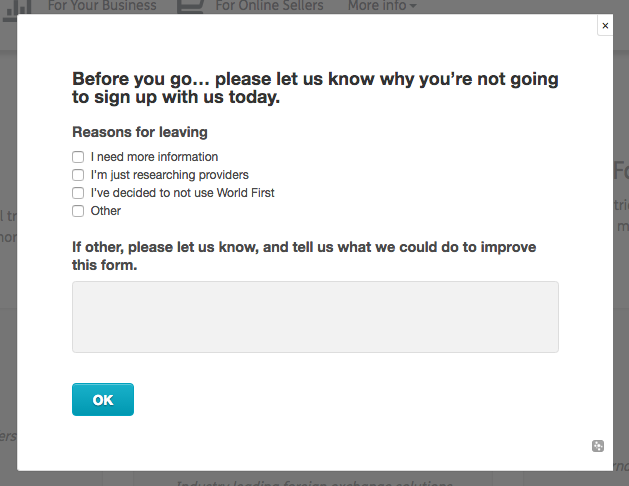Tick the "I'm just researching providers" checkbox
This screenshot has height=486, width=629.
pos(78,175)
